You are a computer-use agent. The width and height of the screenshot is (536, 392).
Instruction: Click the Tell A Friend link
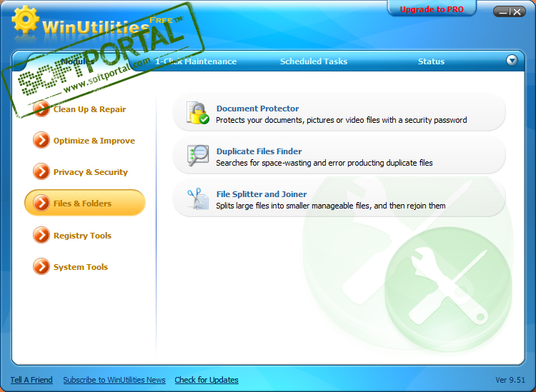[31, 380]
